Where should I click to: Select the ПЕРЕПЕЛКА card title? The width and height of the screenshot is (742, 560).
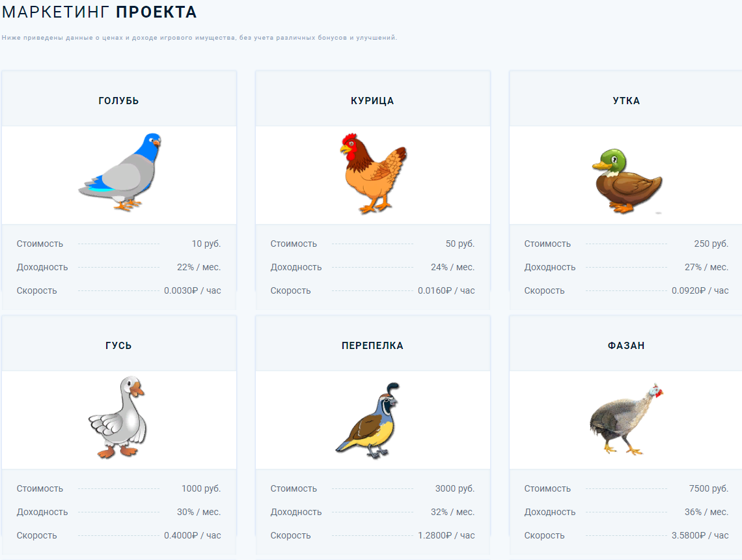[x=372, y=346]
